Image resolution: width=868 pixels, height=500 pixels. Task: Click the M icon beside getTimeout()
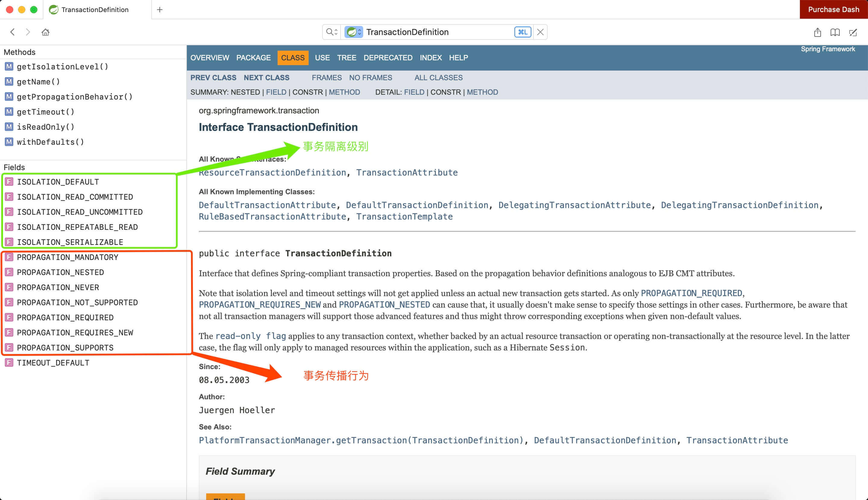click(x=9, y=112)
